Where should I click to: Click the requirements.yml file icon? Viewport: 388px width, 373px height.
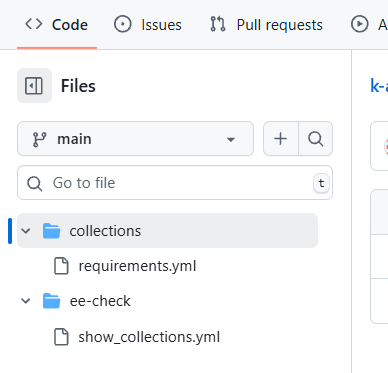61,266
